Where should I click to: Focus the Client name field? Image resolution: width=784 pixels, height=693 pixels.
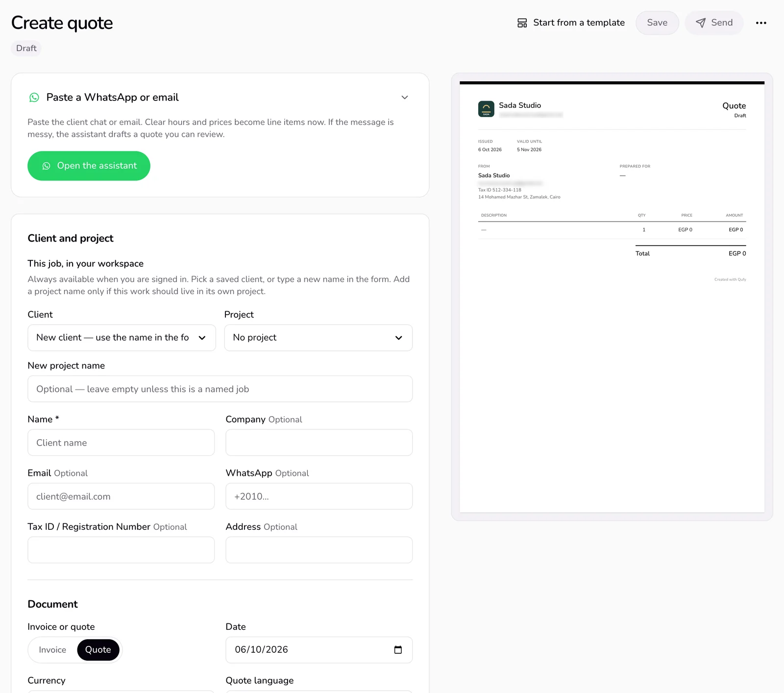click(x=121, y=443)
